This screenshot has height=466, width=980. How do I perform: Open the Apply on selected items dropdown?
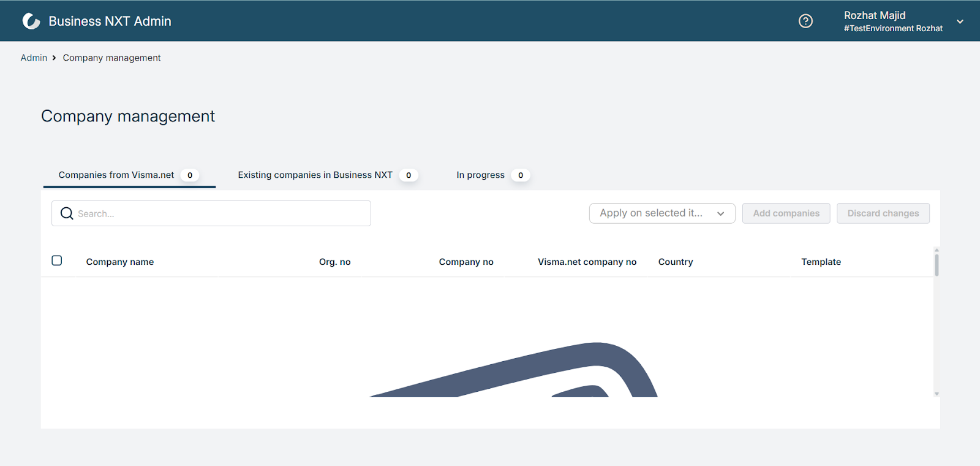[x=662, y=213]
